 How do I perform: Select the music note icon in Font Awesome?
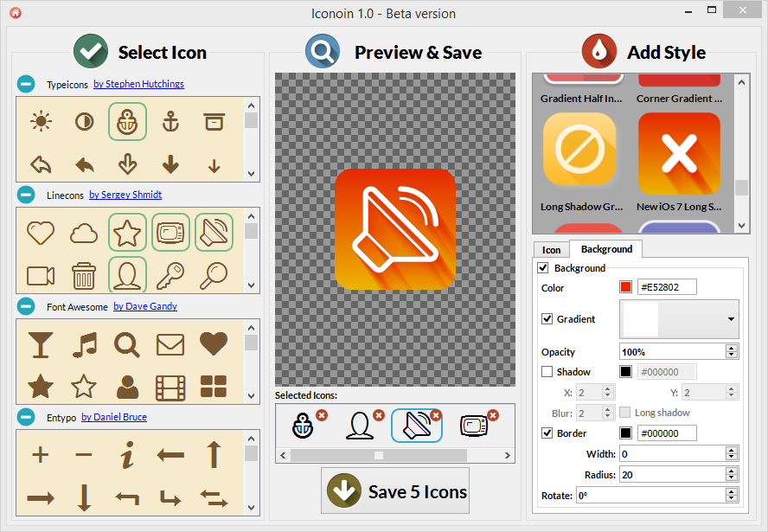tap(84, 344)
